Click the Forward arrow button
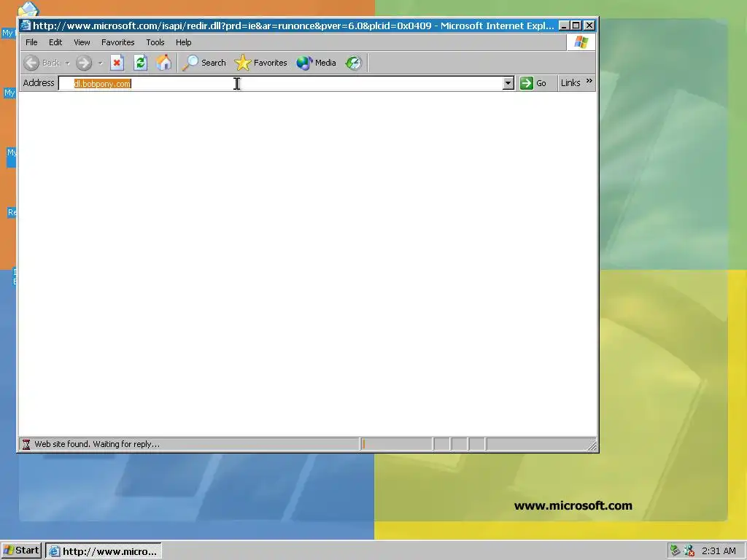Screen dimensions: 747x560 tap(84, 63)
